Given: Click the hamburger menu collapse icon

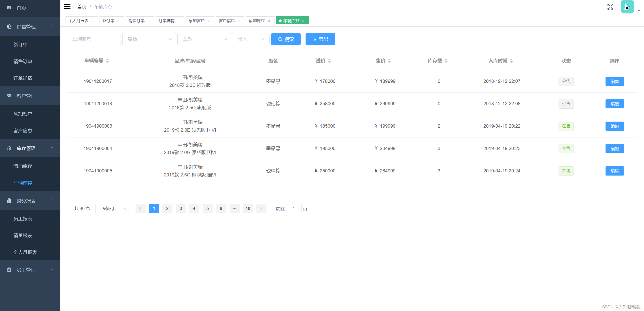Looking at the screenshot, I should [67, 6].
